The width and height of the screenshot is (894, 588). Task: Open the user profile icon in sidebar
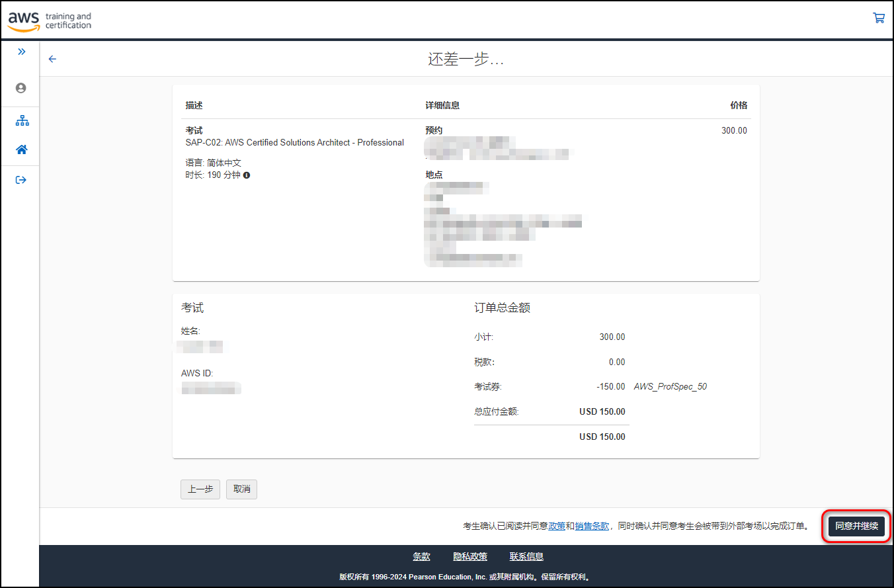pyautogui.click(x=21, y=88)
